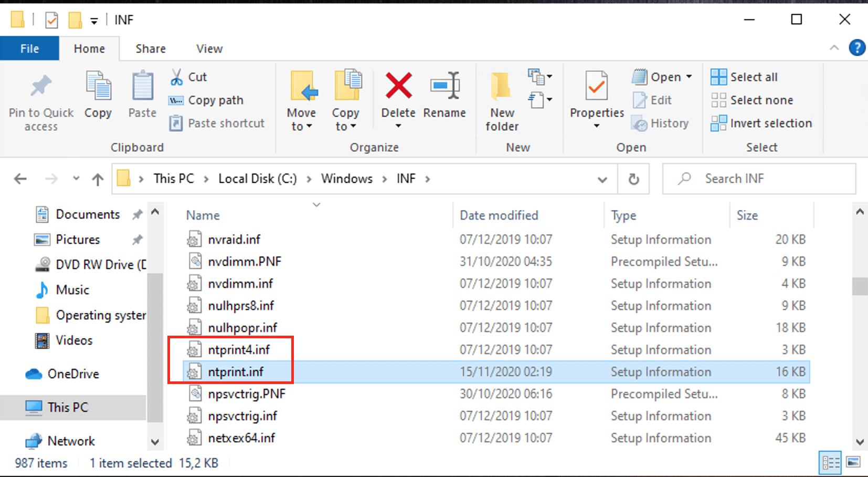Click the New folder icon
Screen dimensions: 868x477
(x=501, y=86)
